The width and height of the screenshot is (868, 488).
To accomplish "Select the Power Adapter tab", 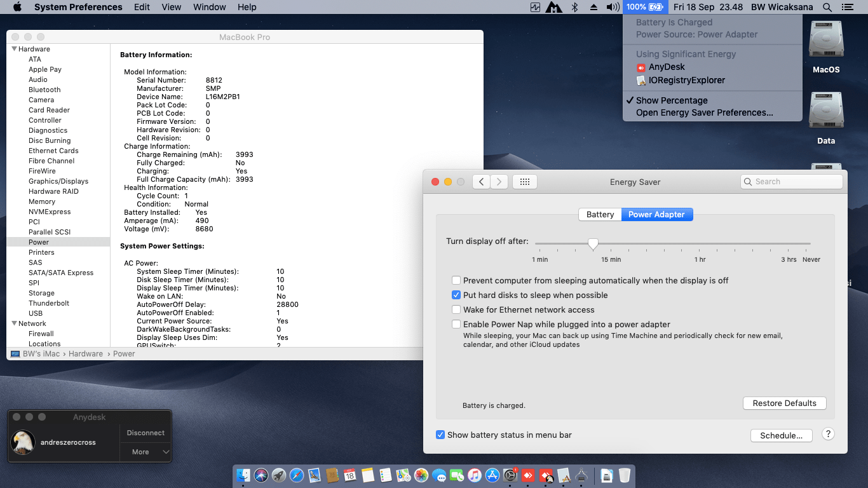I will pos(656,214).
